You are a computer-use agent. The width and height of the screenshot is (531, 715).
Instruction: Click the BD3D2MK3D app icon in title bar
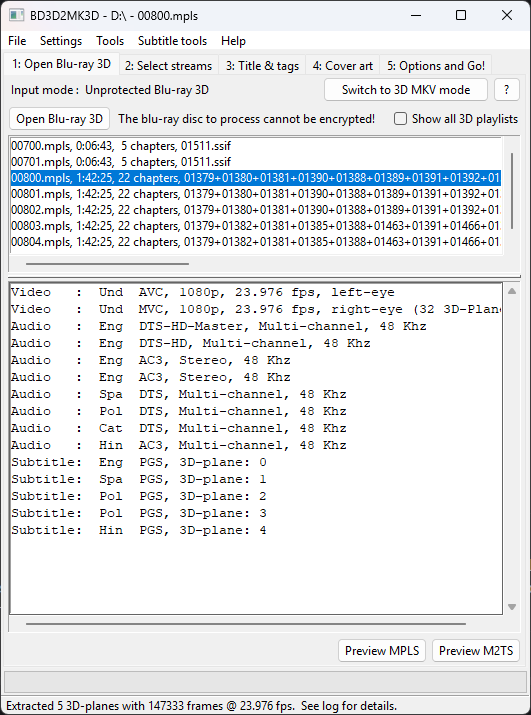16,15
